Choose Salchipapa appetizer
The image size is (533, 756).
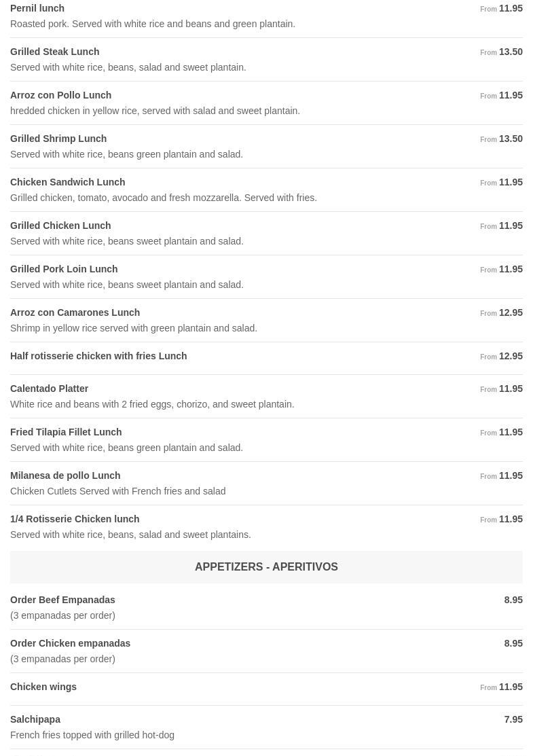click(35, 719)
